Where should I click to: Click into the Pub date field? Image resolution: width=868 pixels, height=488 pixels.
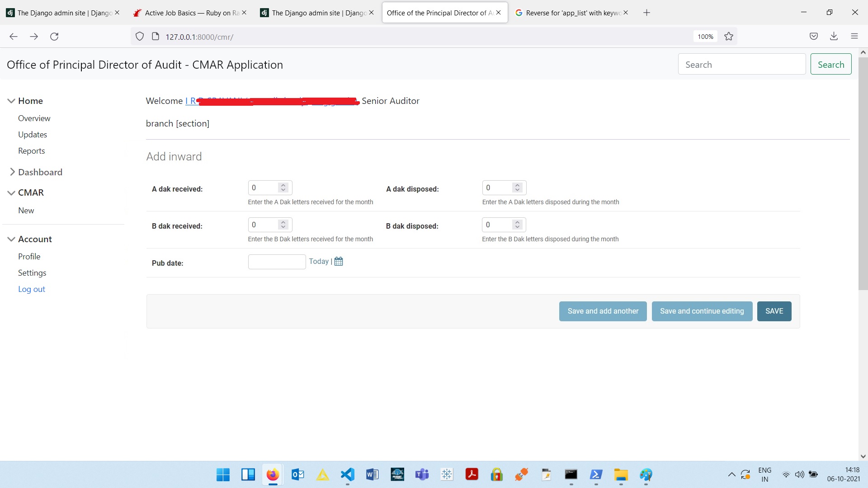click(x=277, y=262)
